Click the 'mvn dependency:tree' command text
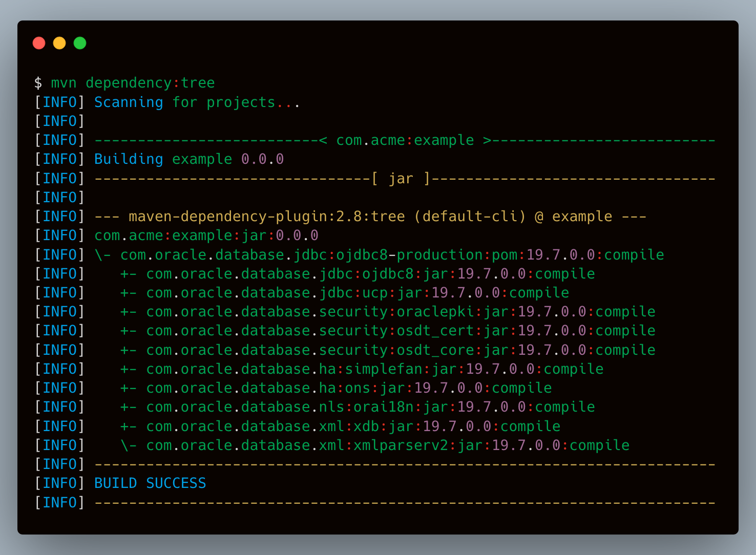Image resolution: width=756 pixels, height=555 pixels. coord(133,83)
